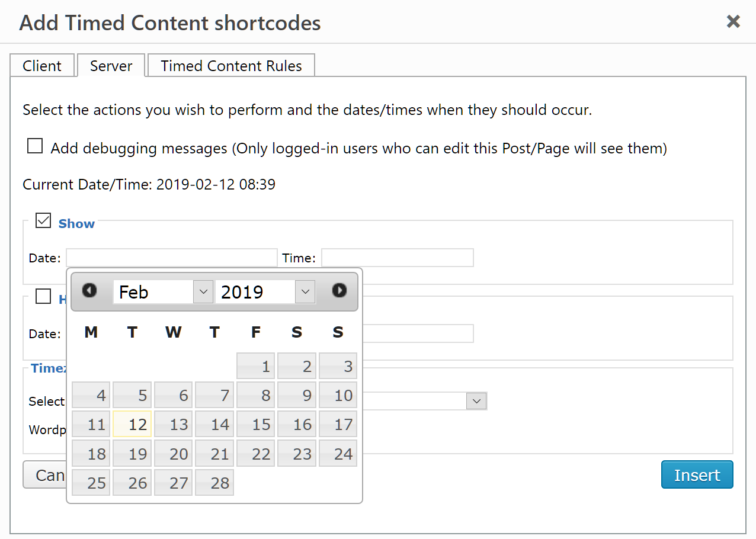Uncheck the Show action checkbox
The width and height of the screenshot is (756, 539).
[x=43, y=221]
